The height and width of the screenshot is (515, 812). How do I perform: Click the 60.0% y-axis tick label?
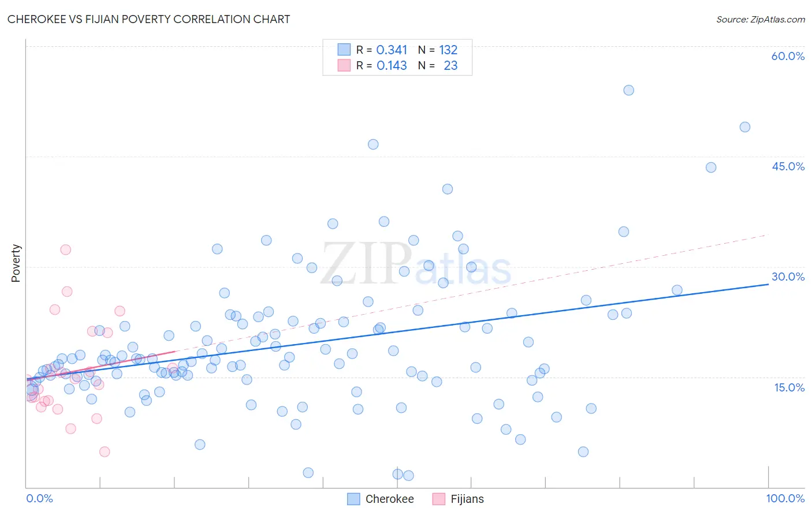(x=788, y=56)
